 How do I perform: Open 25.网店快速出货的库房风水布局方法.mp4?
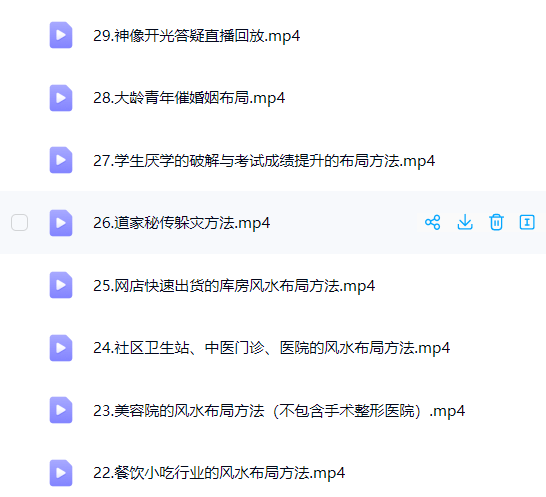click(x=234, y=286)
